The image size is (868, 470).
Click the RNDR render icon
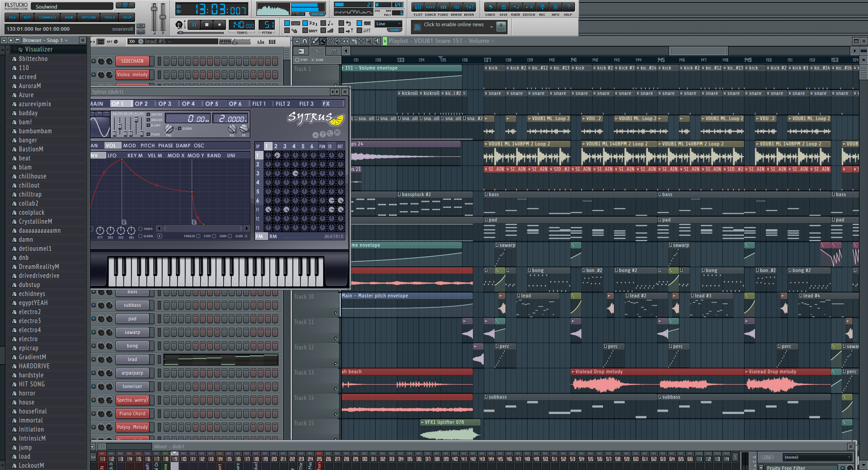(x=516, y=7)
